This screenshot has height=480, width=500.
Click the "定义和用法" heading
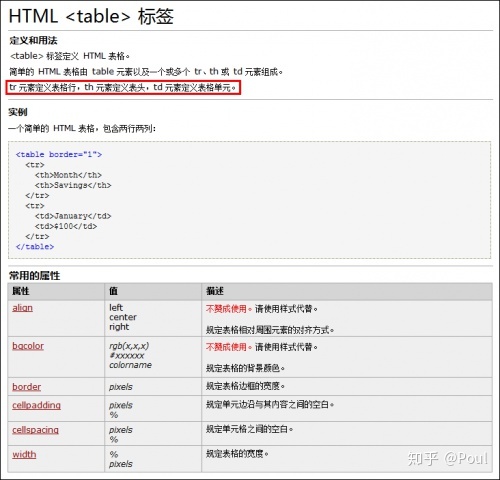[33, 41]
